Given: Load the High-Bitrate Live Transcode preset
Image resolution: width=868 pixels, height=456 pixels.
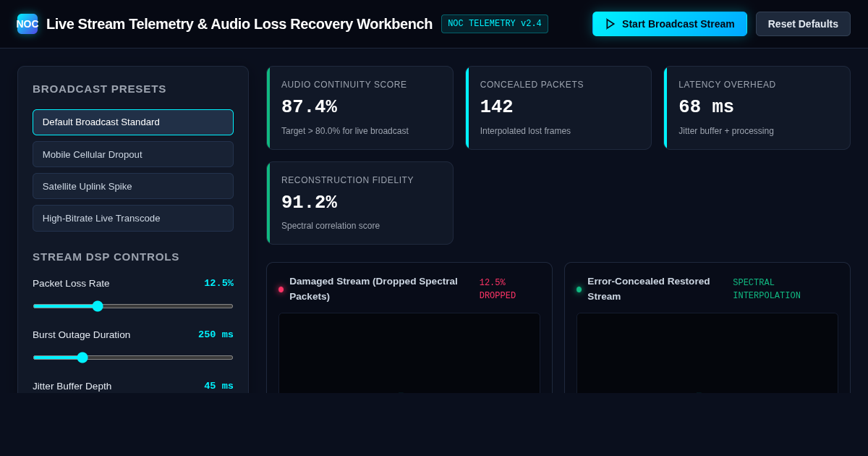Looking at the screenshot, I should tap(133, 218).
